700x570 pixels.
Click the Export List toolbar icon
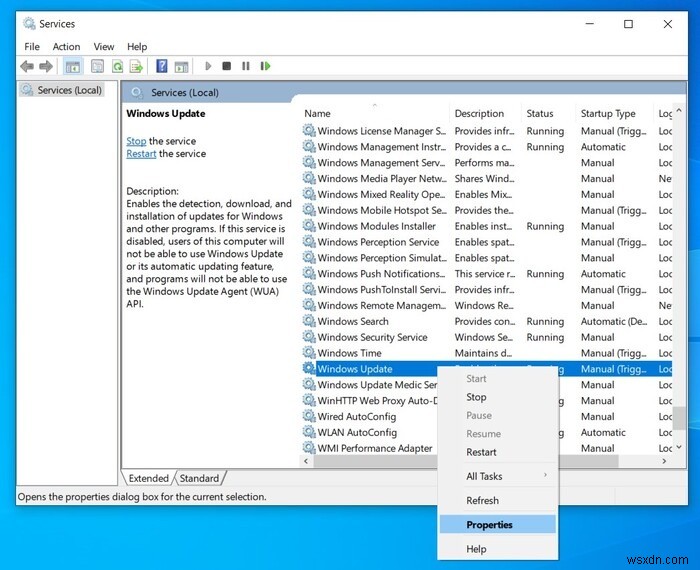135,66
